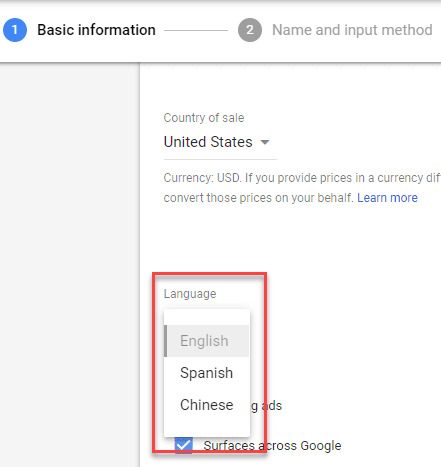
Task: Click the Currency: USD description text
Action: (302, 188)
